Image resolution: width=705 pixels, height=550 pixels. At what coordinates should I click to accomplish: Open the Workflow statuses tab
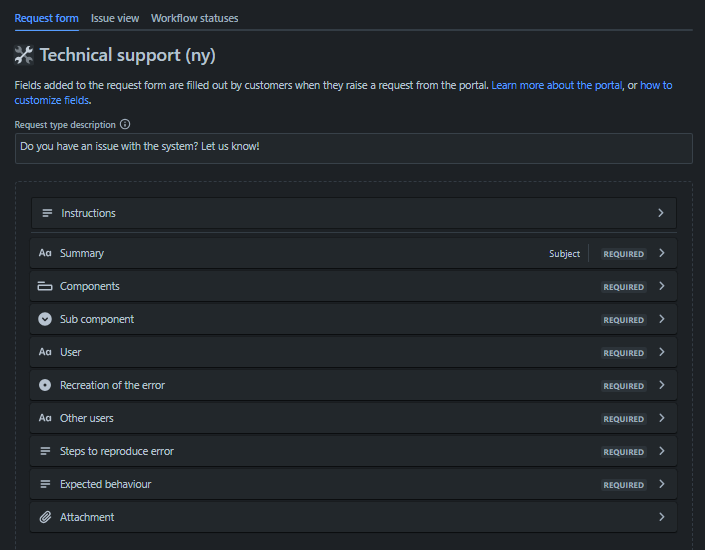point(194,18)
